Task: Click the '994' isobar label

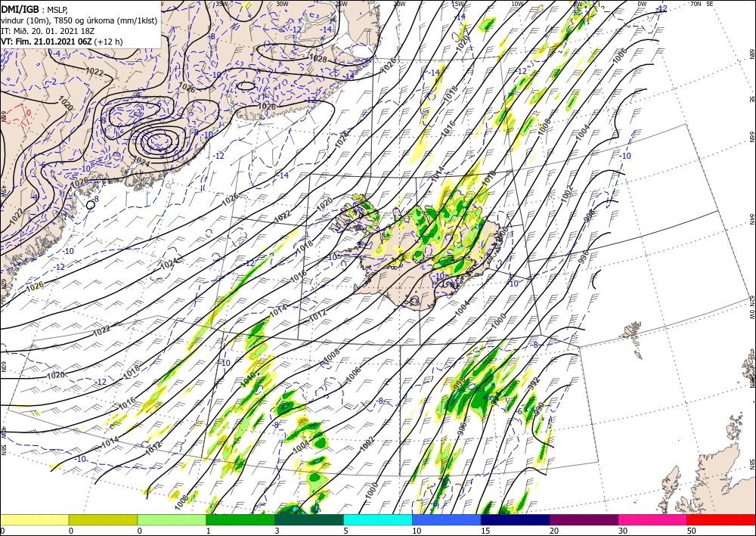Action: pos(497,400)
